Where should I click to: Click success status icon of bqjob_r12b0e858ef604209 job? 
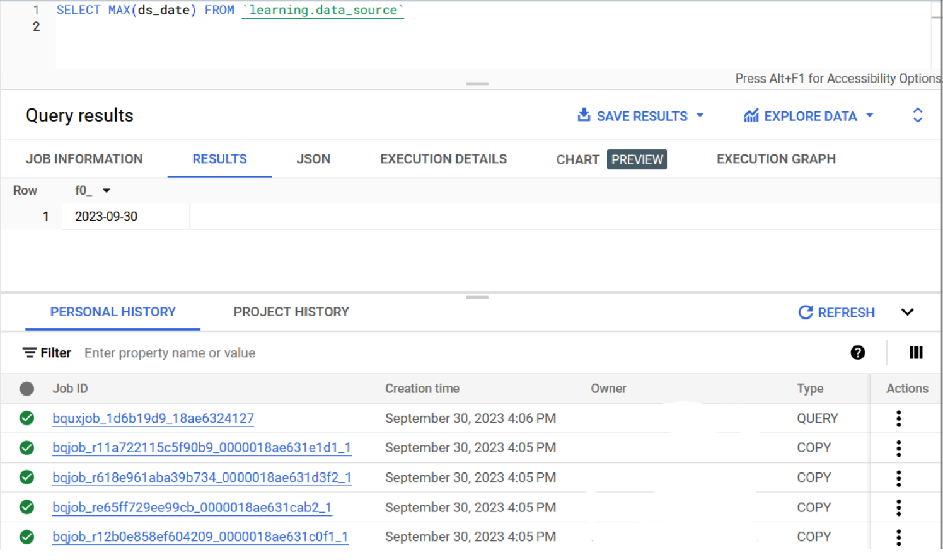26,537
